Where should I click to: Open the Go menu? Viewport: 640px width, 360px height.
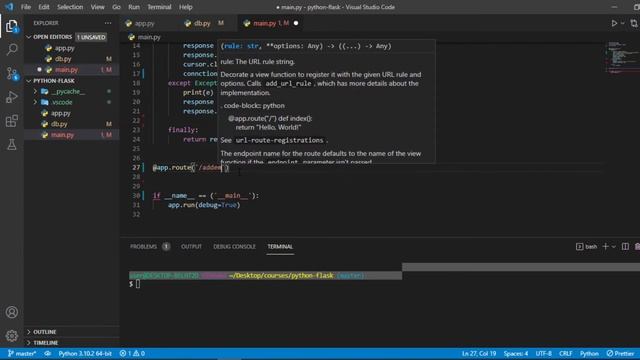(116, 7)
